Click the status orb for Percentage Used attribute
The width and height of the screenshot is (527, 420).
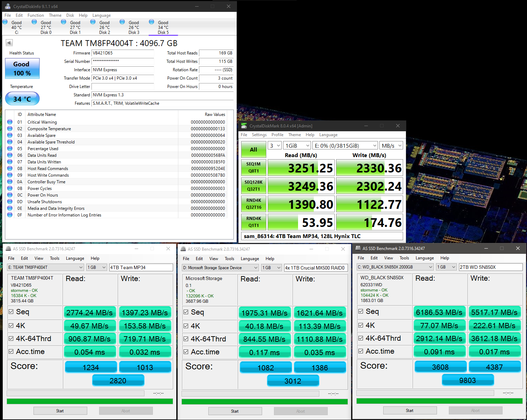pos(10,148)
